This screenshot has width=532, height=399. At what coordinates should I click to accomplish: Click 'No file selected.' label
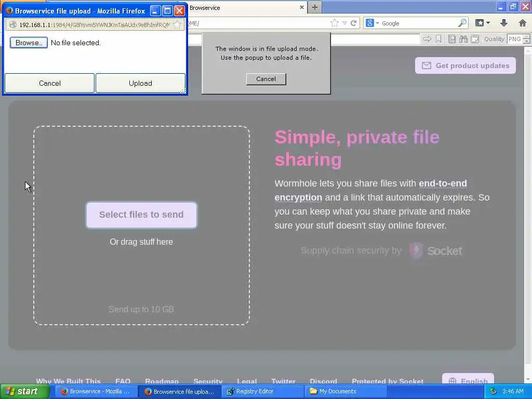[x=76, y=43]
